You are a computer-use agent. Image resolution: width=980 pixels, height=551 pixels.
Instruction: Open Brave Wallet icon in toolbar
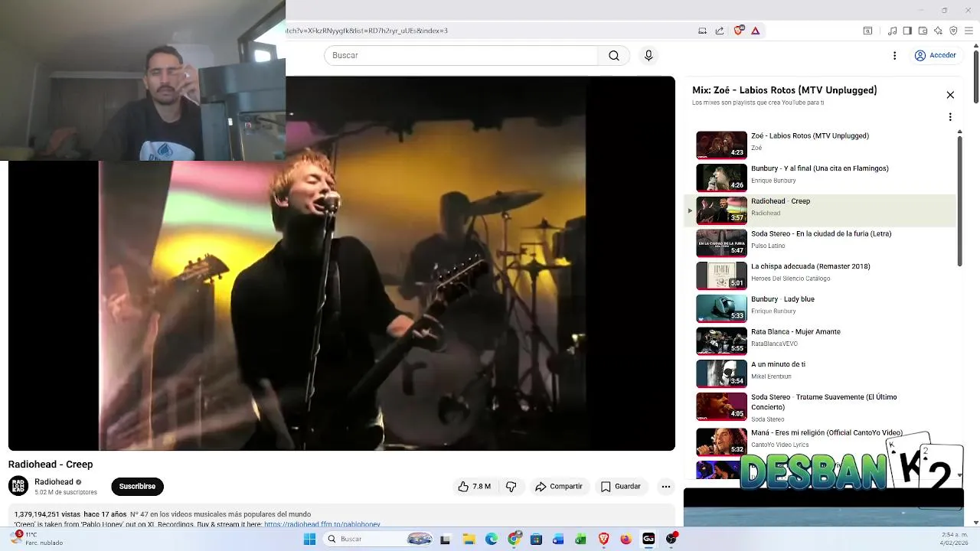tap(923, 31)
